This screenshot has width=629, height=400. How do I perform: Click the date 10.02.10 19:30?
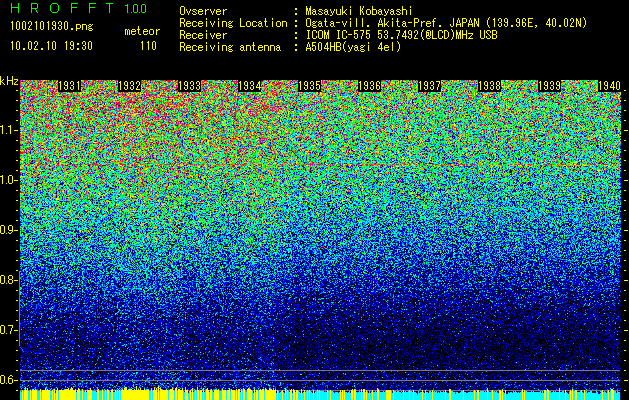click(x=51, y=46)
